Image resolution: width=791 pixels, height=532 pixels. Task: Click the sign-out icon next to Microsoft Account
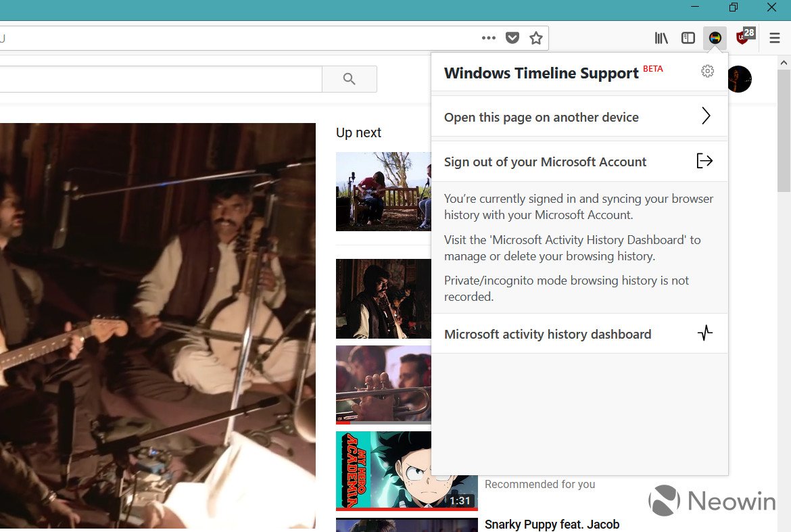(x=704, y=161)
